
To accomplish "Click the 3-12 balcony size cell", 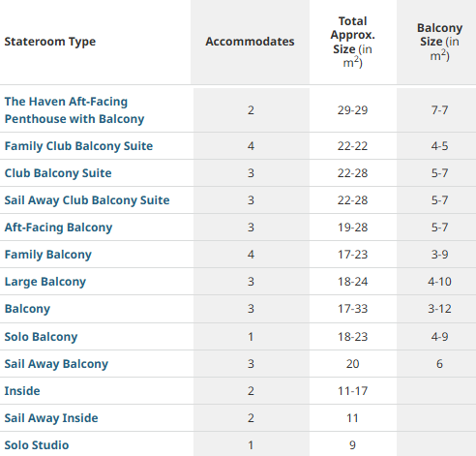I will click(439, 309).
